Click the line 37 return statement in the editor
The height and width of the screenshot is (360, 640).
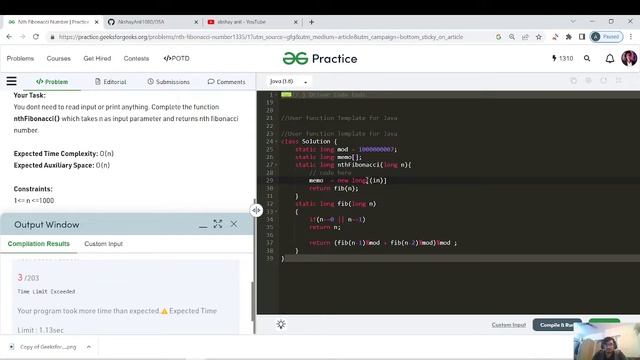coord(383,243)
